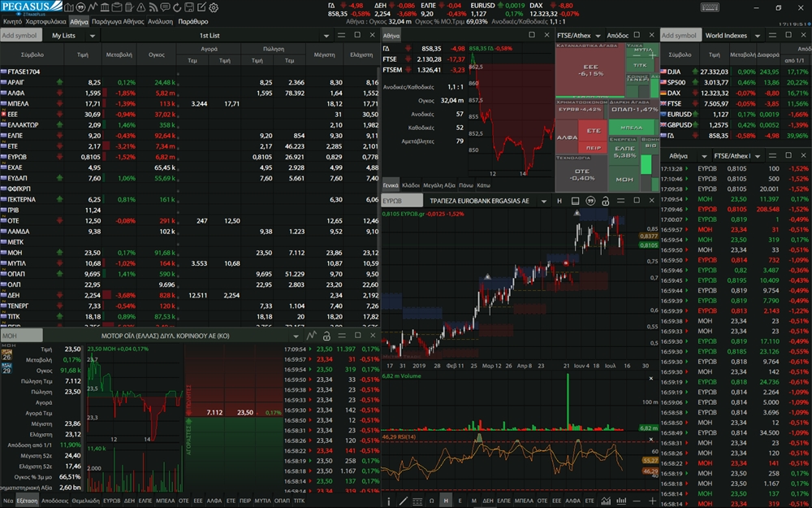Screen dimensions: 812x508
Task: Switch to the Κινητό tab
Action: (12, 22)
